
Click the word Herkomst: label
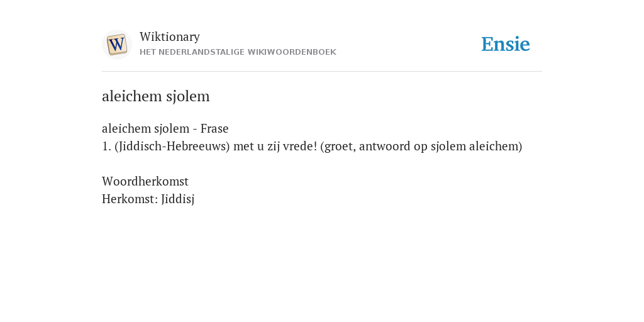pyautogui.click(x=130, y=199)
